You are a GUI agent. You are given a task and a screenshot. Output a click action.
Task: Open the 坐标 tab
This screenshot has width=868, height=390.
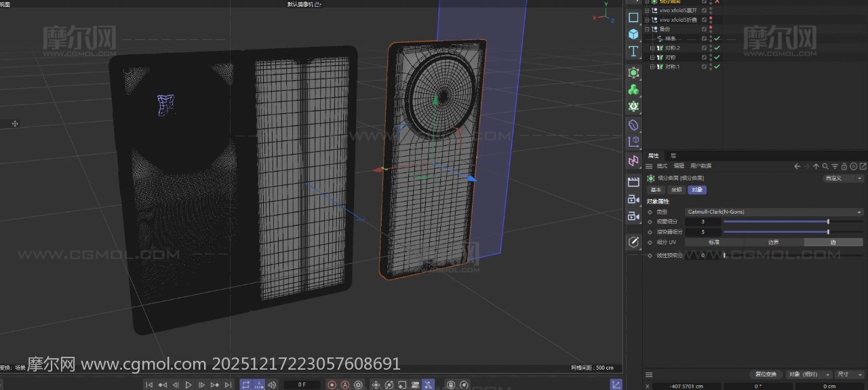coord(675,190)
